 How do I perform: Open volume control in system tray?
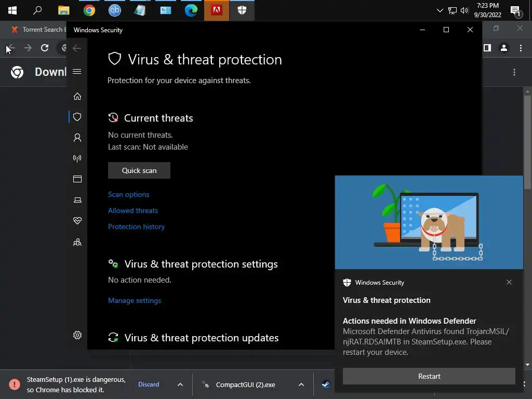tap(464, 10)
